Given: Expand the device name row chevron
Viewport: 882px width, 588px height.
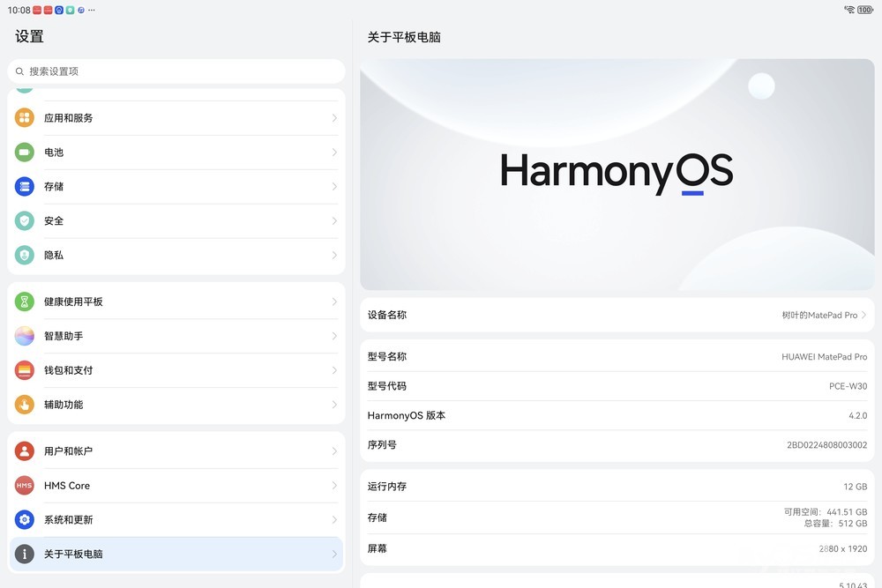Looking at the screenshot, I should click(864, 315).
